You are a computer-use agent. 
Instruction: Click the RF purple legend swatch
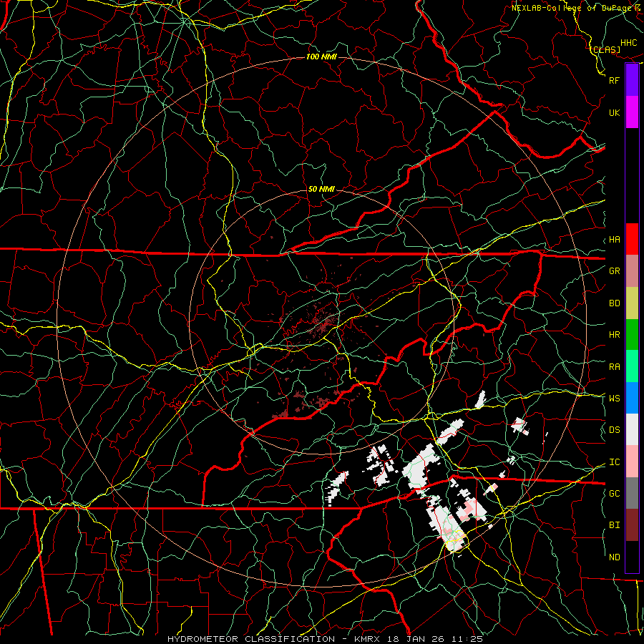tap(632, 80)
